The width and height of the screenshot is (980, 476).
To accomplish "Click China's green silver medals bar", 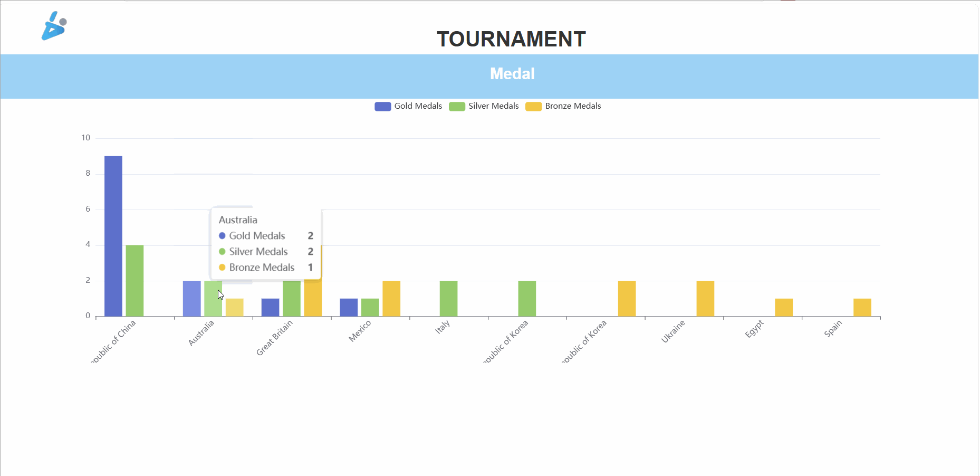I will click(x=134, y=281).
